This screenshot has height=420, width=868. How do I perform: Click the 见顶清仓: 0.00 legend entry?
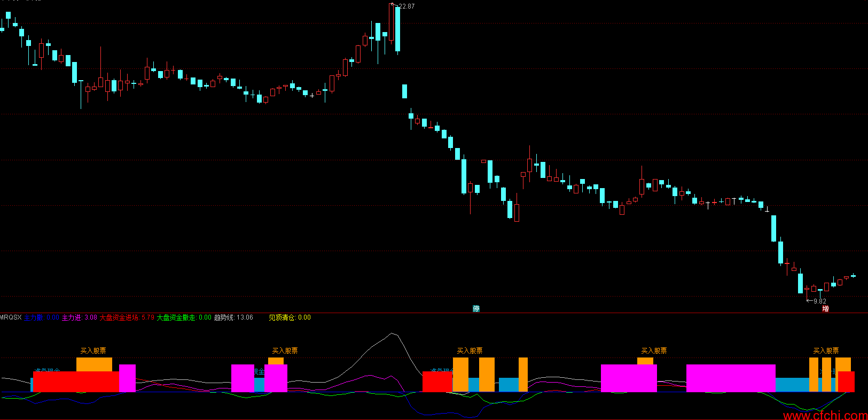290,317
